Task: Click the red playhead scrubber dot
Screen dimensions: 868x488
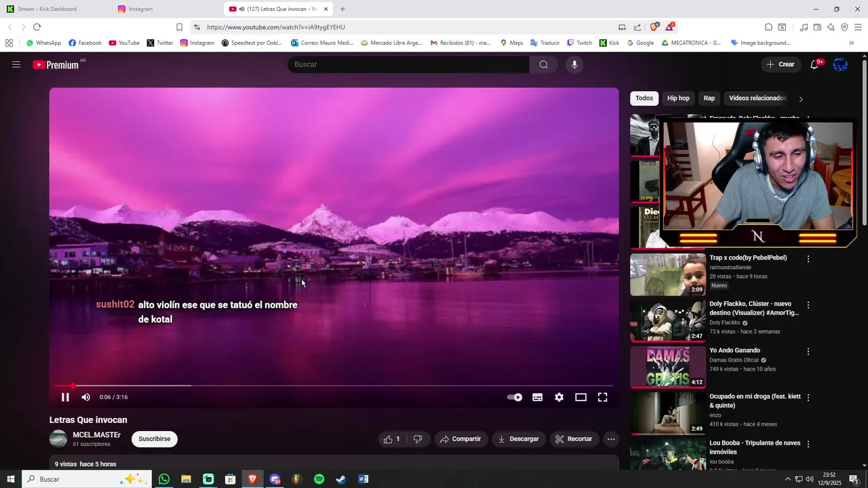Action: point(73,386)
